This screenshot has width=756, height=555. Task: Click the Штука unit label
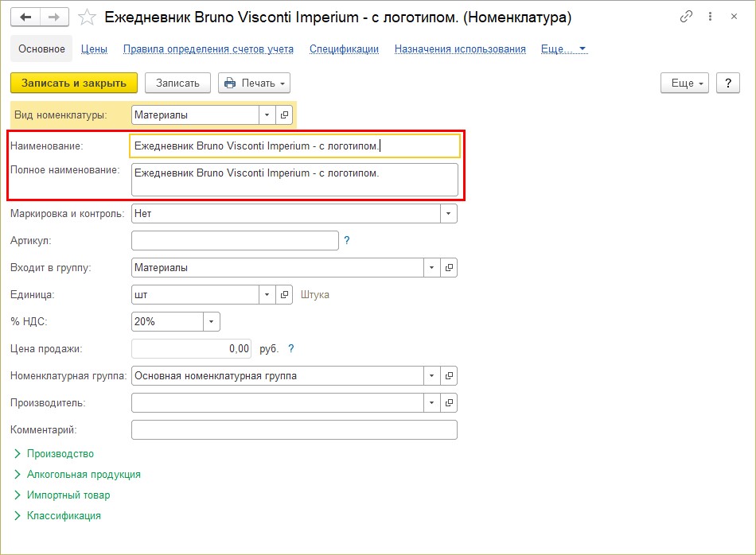click(315, 295)
